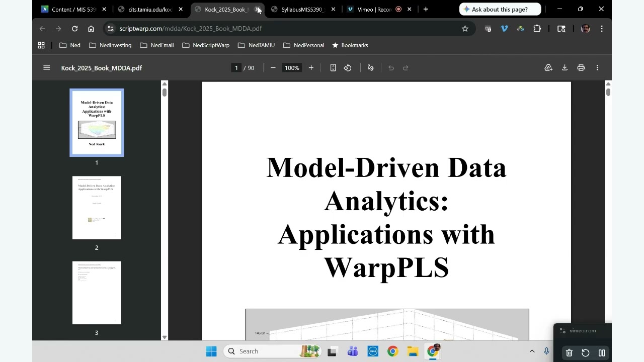Viewport: 644px width, 362px height.
Task: Open the PDF viewer more actions menu
Action: 597,68
